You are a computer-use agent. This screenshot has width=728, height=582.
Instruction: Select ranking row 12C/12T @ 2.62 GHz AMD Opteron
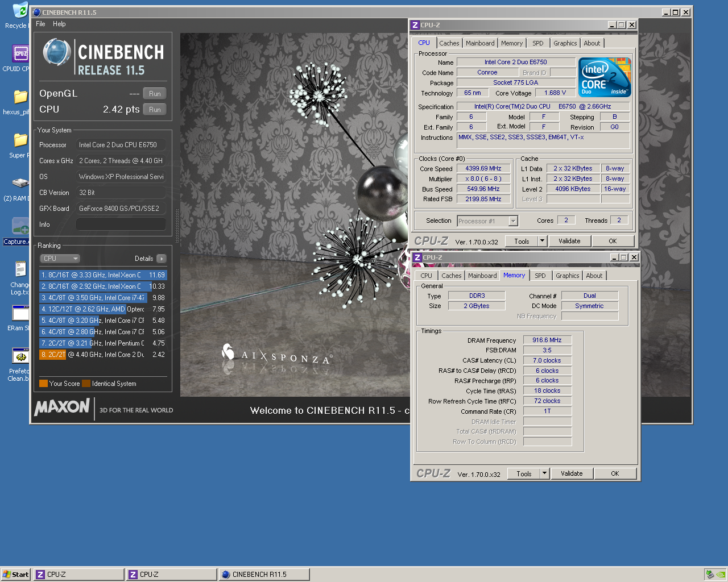(103, 309)
